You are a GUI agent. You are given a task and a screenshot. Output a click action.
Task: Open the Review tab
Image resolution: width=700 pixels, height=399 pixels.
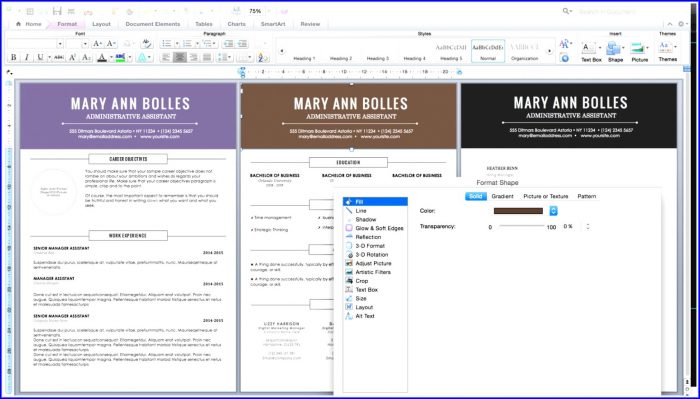(x=310, y=24)
